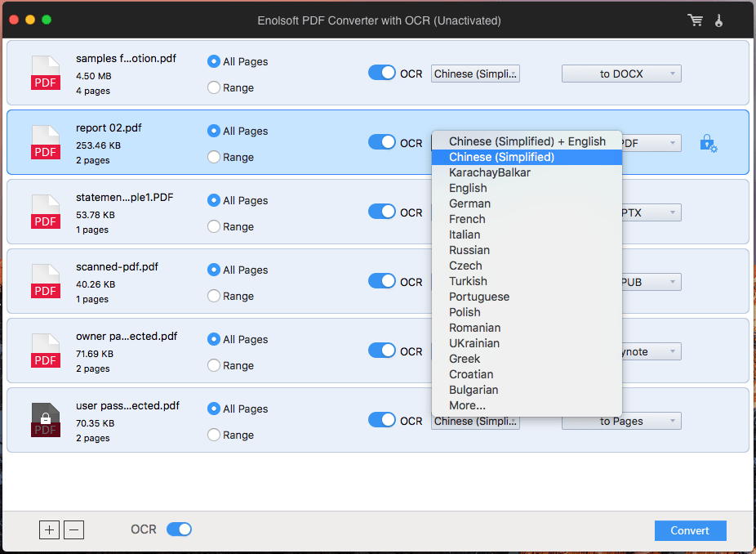Click file name user pass...ected.pdf

tap(127, 406)
